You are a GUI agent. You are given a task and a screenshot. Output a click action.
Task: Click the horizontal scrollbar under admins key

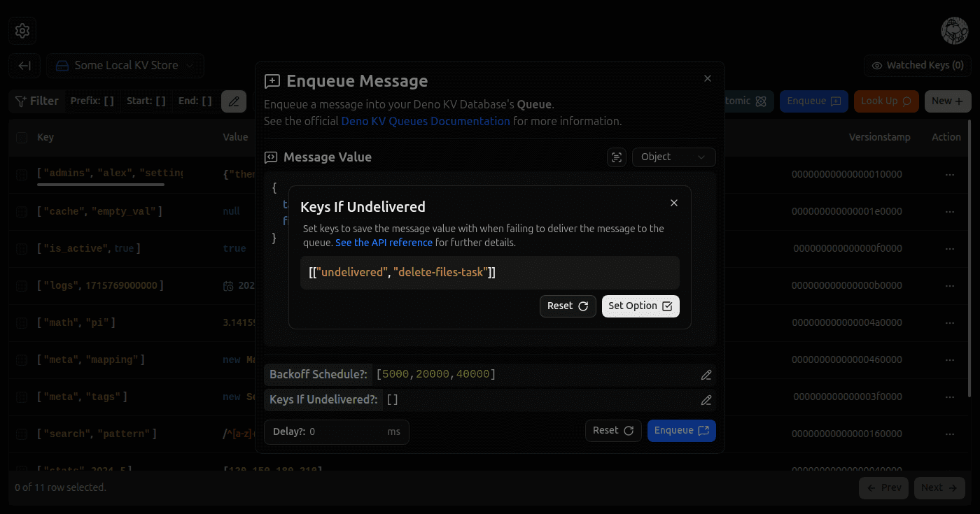pos(101,185)
